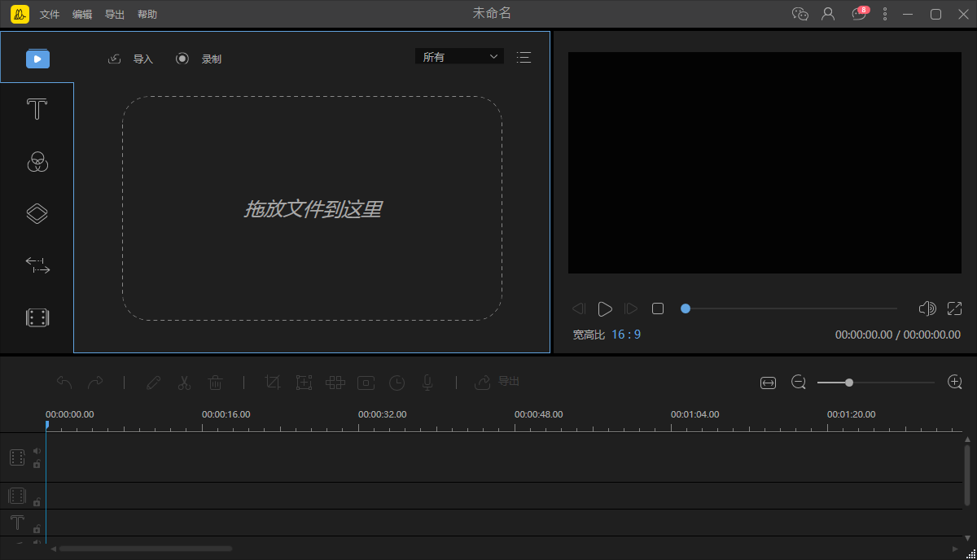This screenshot has width=977, height=560.
Task: Open the Filters panel with overlapping circles icon
Action: [37, 161]
